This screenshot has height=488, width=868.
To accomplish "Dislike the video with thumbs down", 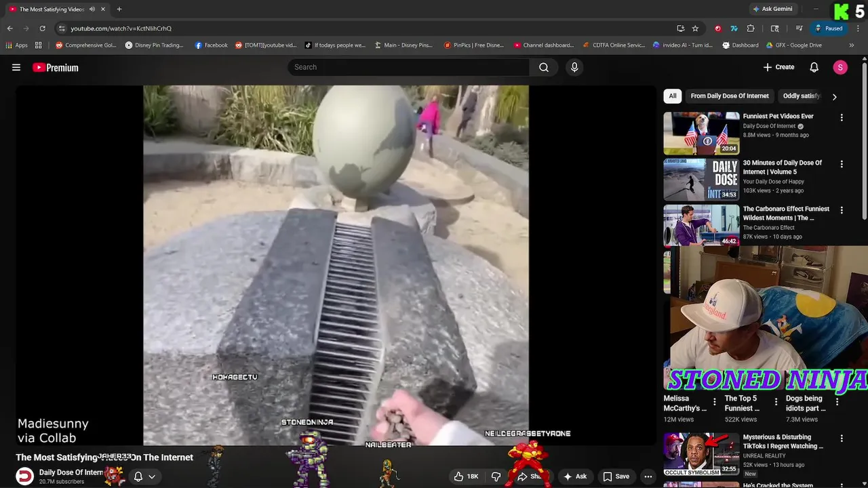I will click(496, 476).
